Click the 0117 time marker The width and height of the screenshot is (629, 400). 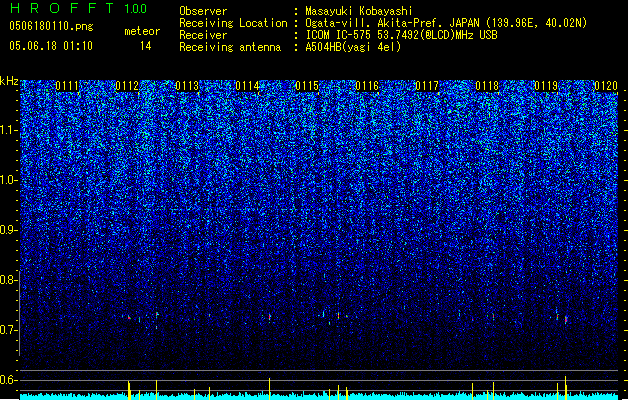(427, 86)
